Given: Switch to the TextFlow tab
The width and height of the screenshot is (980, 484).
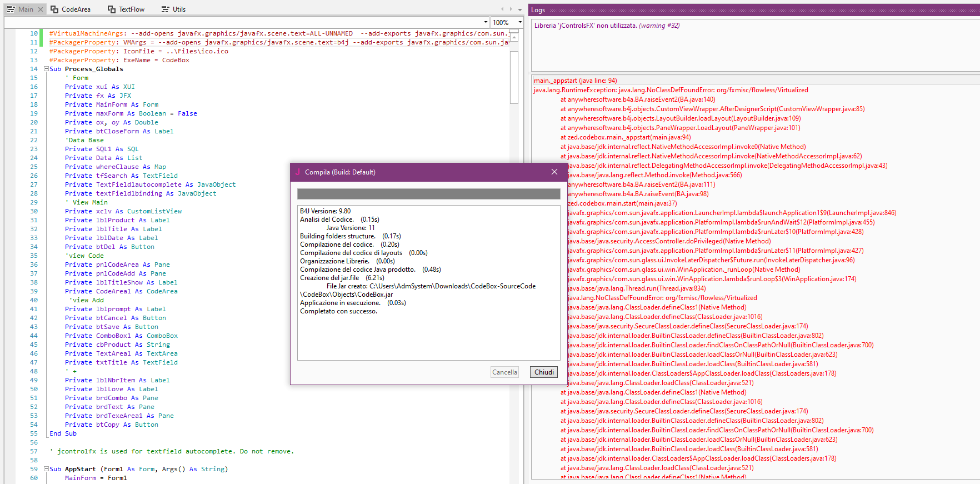Looking at the screenshot, I should pyautogui.click(x=126, y=9).
